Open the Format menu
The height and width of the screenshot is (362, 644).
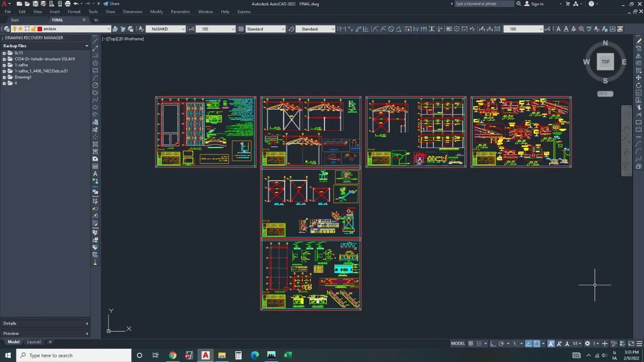coord(74,12)
